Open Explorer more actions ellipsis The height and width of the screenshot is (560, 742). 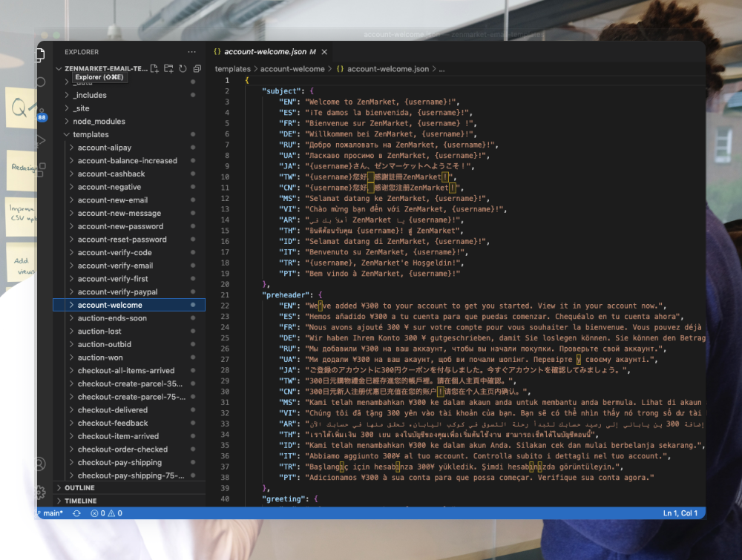pyautogui.click(x=191, y=52)
